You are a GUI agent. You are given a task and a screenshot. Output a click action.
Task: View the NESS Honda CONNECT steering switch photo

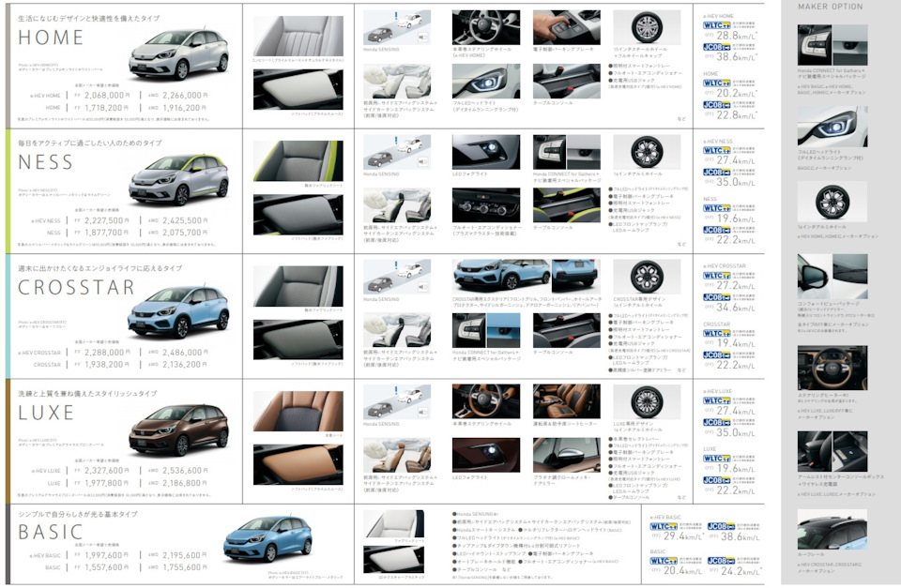567,152
